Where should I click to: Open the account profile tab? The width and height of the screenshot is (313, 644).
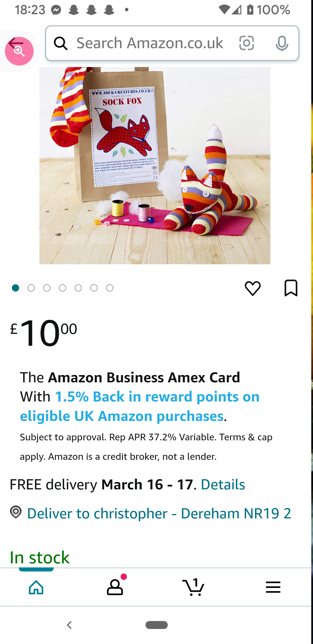(115, 587)
